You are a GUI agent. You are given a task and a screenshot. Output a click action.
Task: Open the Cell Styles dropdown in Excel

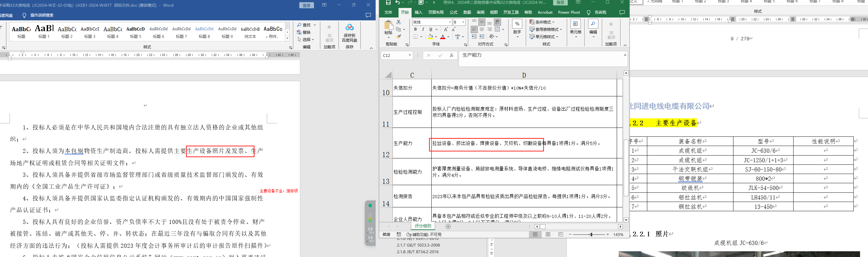tap(544, 37)
